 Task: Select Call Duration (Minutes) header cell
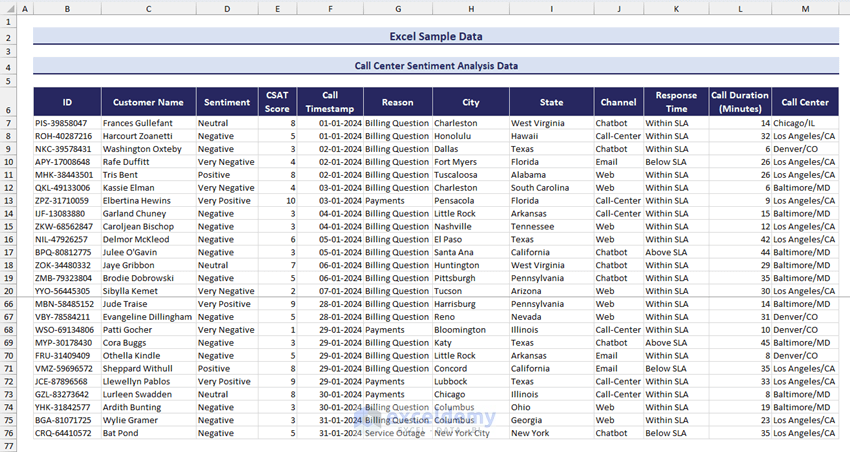click(x=740, y=102)
